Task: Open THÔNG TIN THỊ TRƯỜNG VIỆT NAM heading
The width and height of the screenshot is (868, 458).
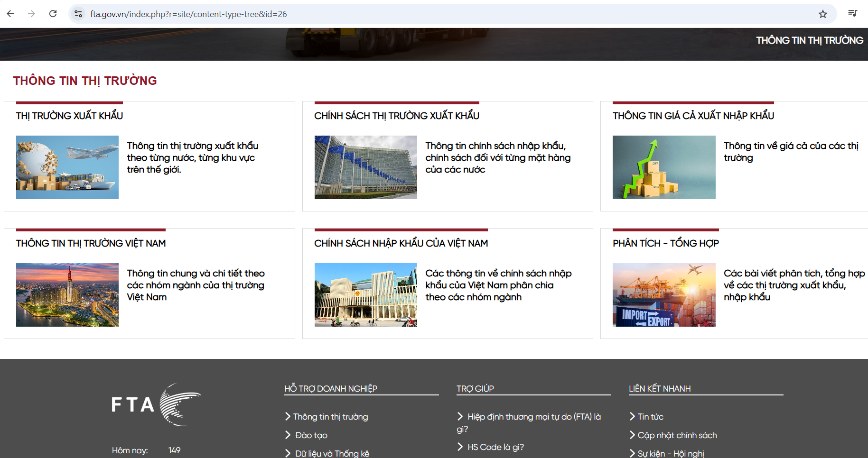Action: (91, 243)
